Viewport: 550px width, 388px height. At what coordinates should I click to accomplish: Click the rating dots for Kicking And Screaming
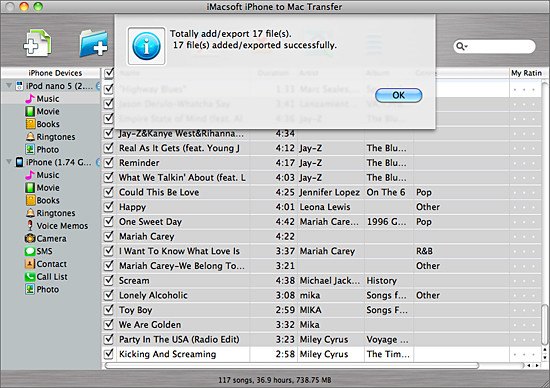525,354
